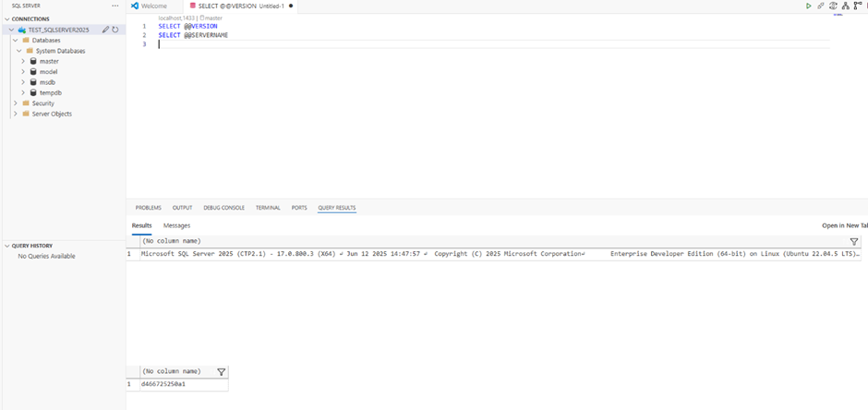Image resolution: width=868 pixels, height=410 pixels.
Task: Expand the Security folder
Action: (x=16, y=103)
